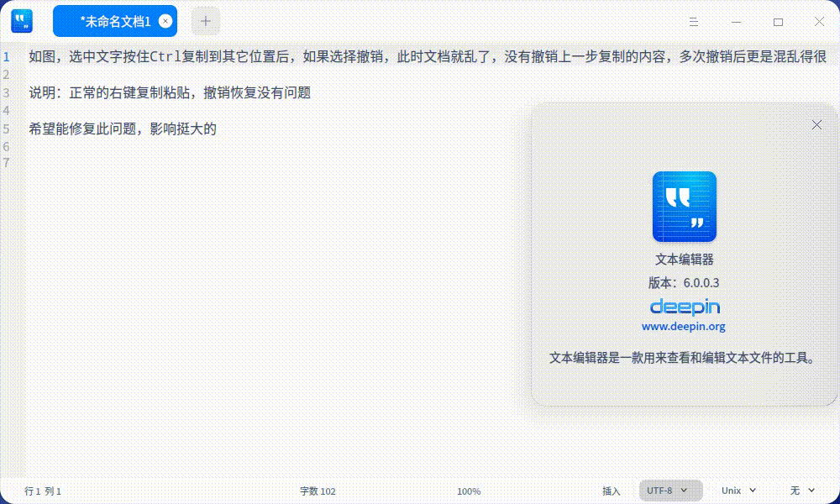Image resolution: width=840 pixels, height=504 pixels.
Task: Close tab *未命名文档1 using its X icon
Action: [x=165, y=21]
